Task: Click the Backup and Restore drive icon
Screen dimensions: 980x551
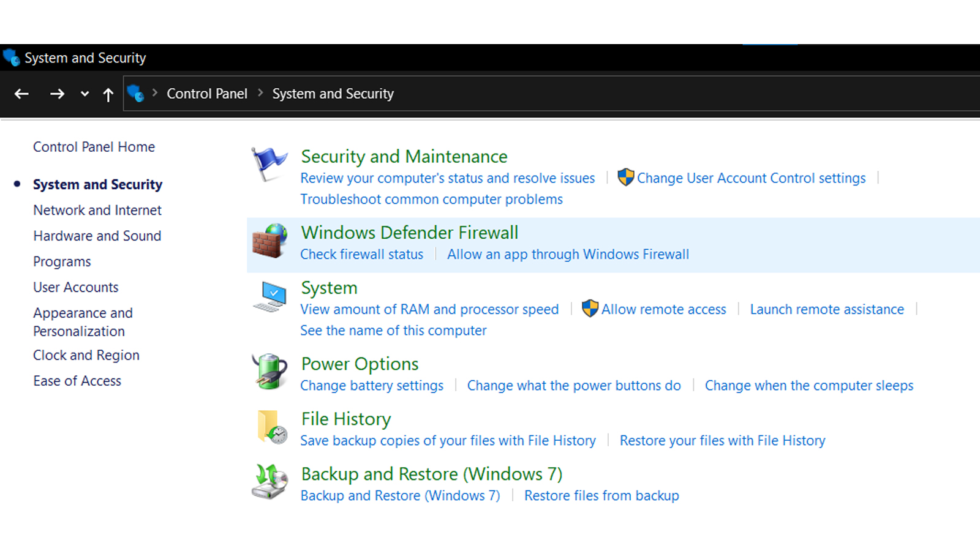Action: (269, 481)
